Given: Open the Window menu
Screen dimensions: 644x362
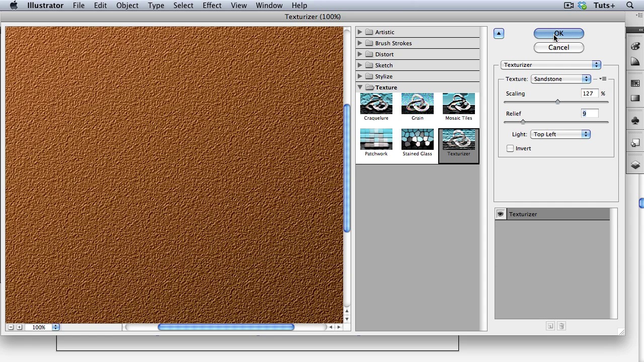Looking at the screenshot, I should 269,6.
